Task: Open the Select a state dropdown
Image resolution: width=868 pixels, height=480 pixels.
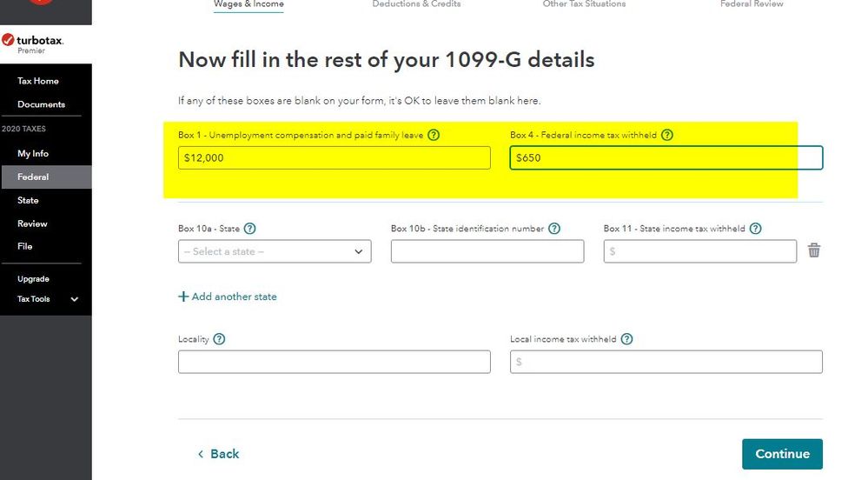Action: 275,251
